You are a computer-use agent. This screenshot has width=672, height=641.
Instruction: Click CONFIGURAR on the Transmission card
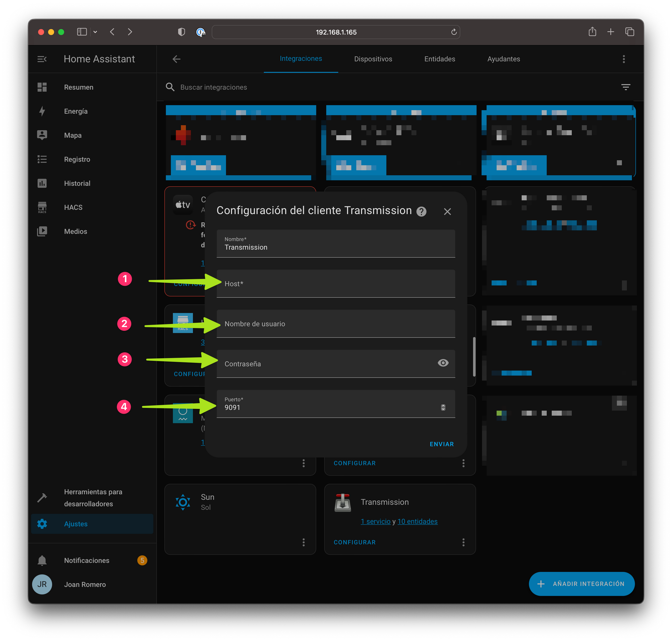(354, 542)
